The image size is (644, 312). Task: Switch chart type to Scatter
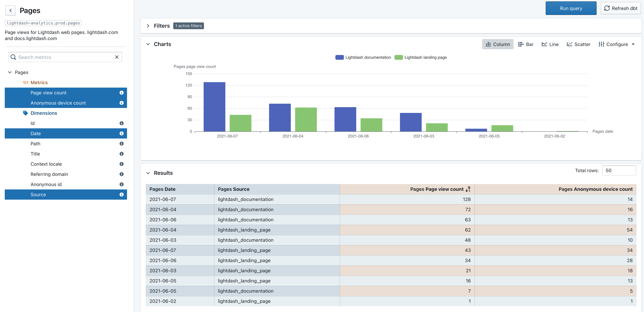click(x=578, y=44)
